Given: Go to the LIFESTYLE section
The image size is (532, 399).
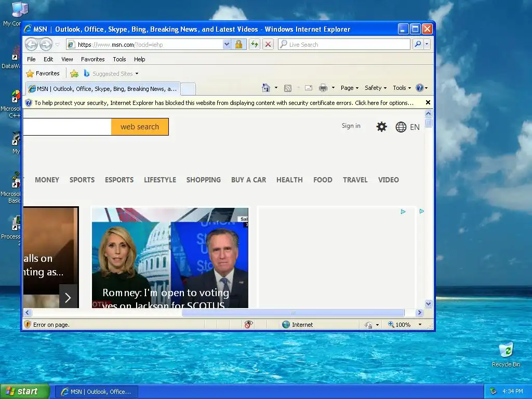Looking at the screenshot, I should (160, 180).
